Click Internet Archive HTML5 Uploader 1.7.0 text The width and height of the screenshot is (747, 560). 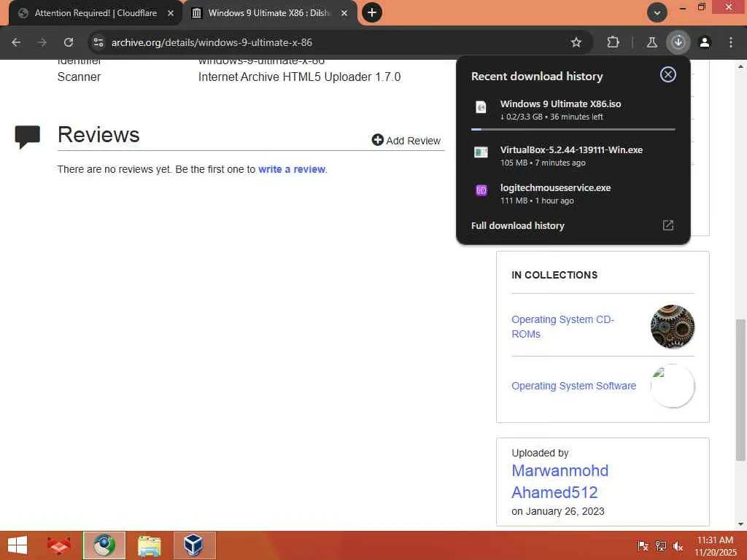pos(299,77)
